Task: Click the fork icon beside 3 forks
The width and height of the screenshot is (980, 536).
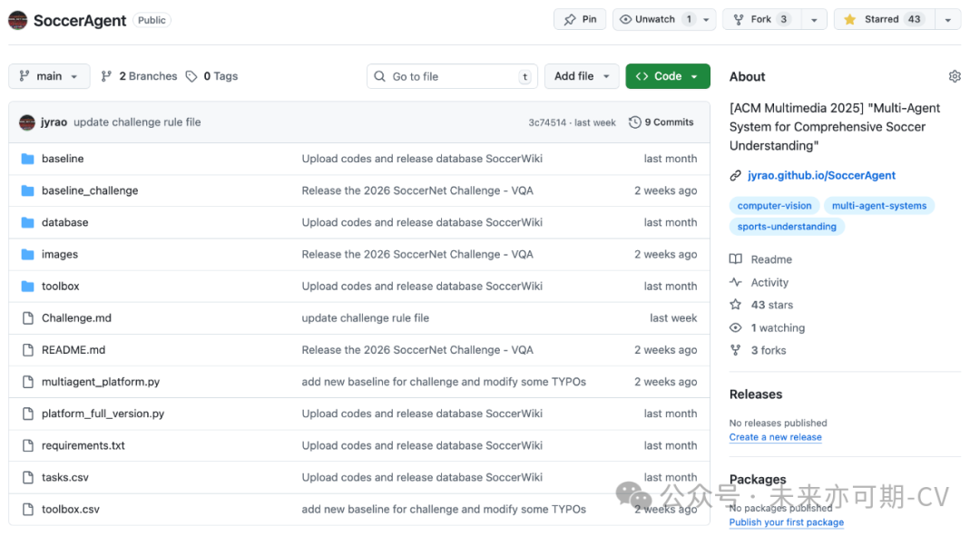Action: 736,350
